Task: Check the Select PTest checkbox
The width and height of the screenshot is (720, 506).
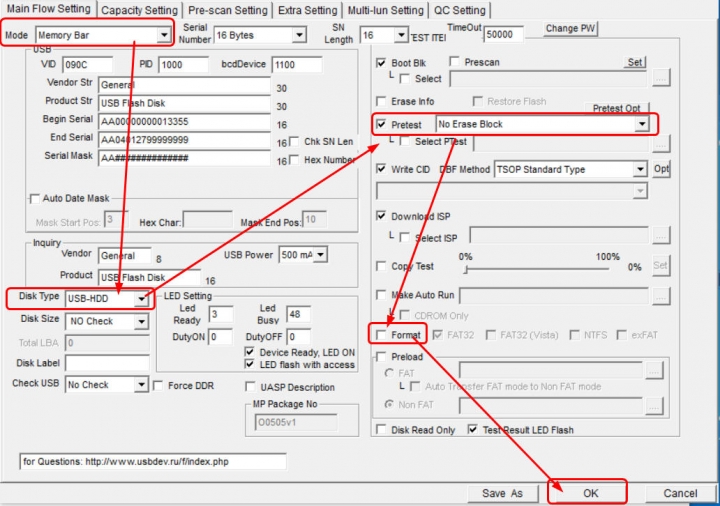Action: click(x=405, y=142)
